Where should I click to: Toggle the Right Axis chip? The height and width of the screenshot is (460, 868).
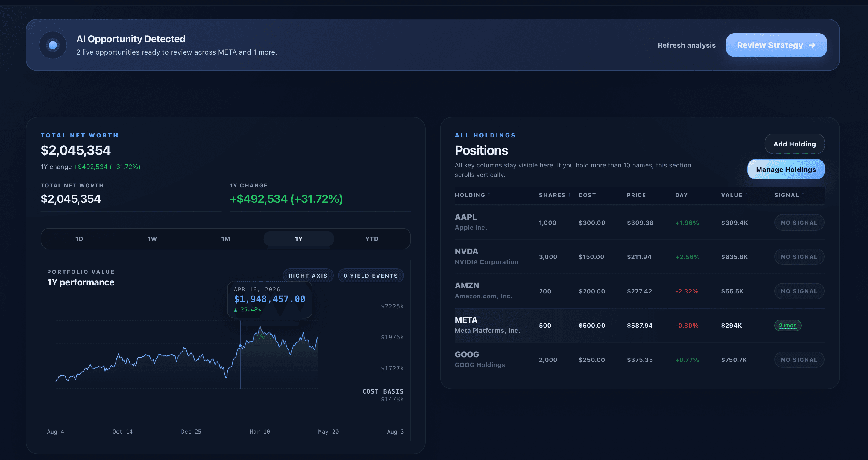point(308,276)
